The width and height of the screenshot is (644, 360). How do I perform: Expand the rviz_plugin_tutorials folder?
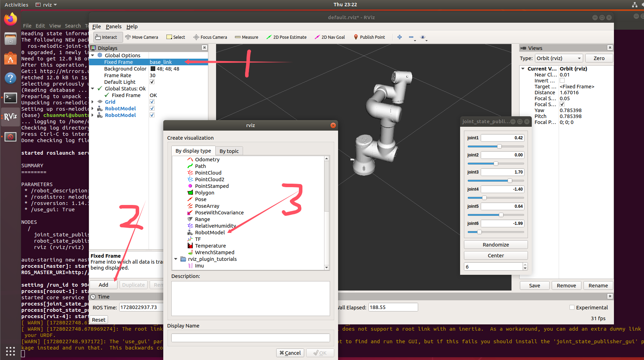click(x=176, y=259)
